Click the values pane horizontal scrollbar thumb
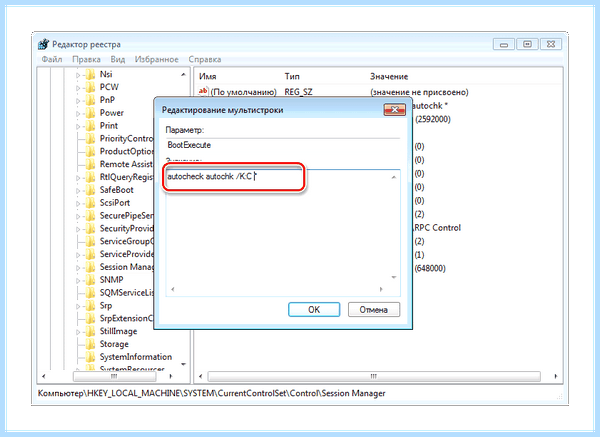Screen dimensions: 600x437 pyautogui.click(x=374, y=376)
